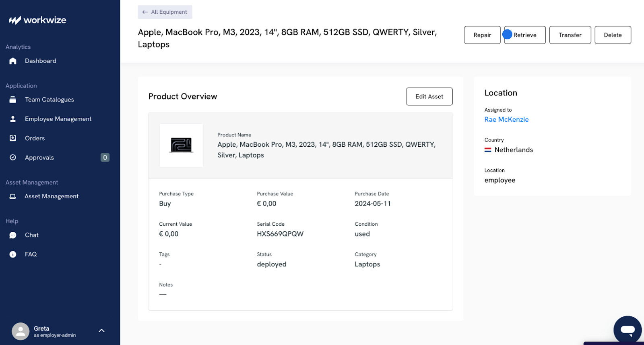The image size is (644, 345).
Task: Click the Edit Asset button
Action: coord(429,97)
